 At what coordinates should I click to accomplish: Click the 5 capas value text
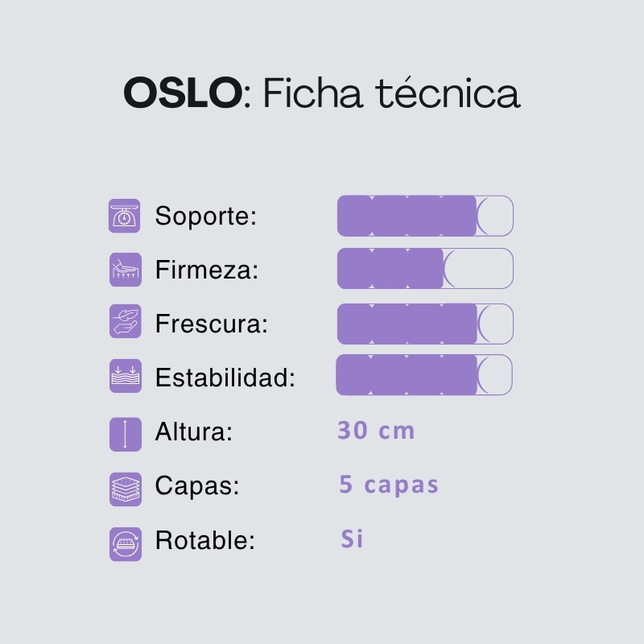pos(389,485)
